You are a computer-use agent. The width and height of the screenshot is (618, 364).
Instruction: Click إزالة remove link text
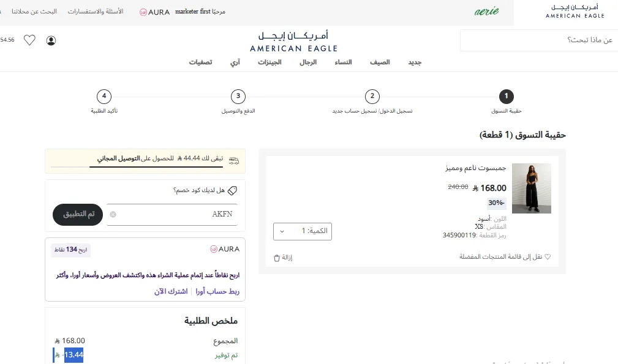tap(287, 258)
